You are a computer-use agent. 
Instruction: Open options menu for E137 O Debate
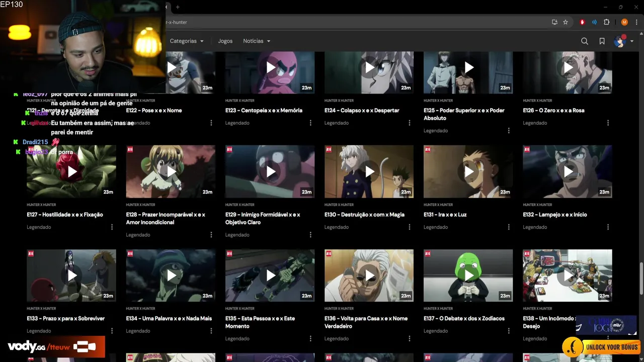tap(509, 331)
